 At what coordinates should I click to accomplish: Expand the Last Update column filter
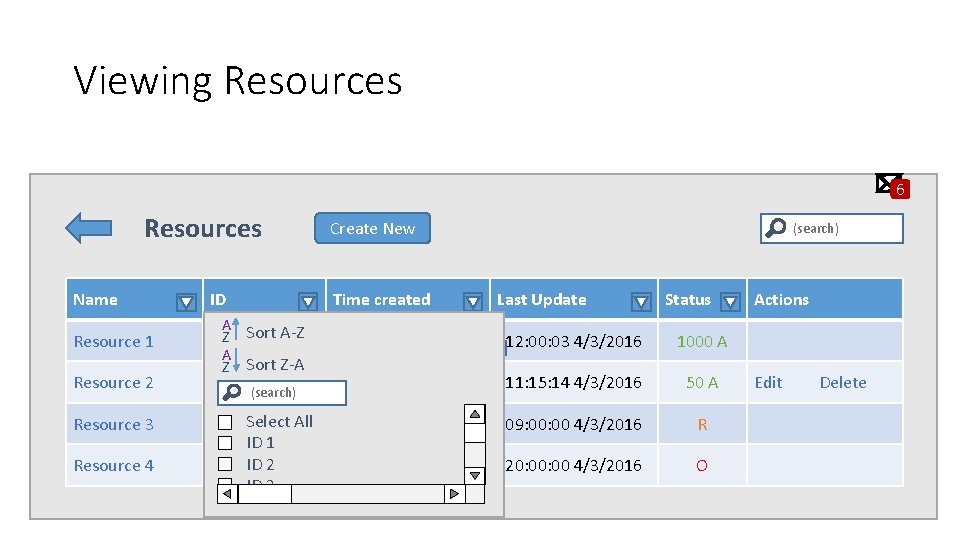click(642, 301)
